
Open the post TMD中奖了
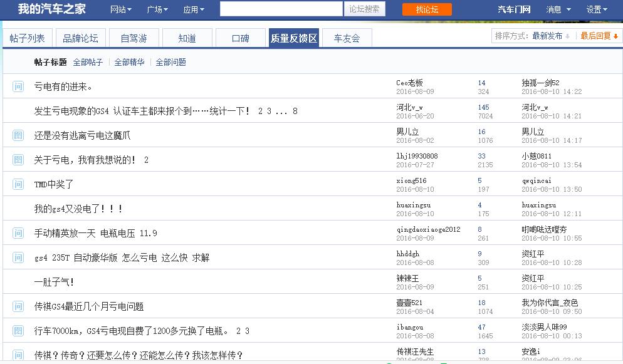pos(54,184)
